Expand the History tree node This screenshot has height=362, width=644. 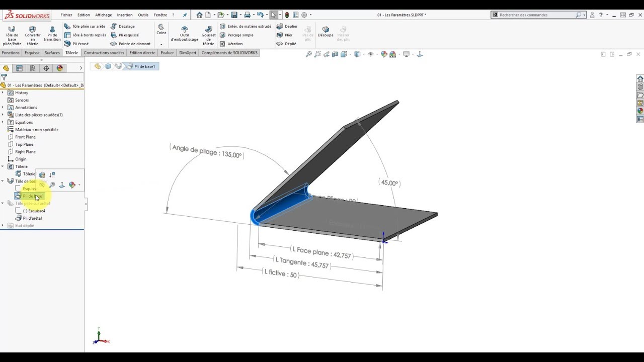3,93
